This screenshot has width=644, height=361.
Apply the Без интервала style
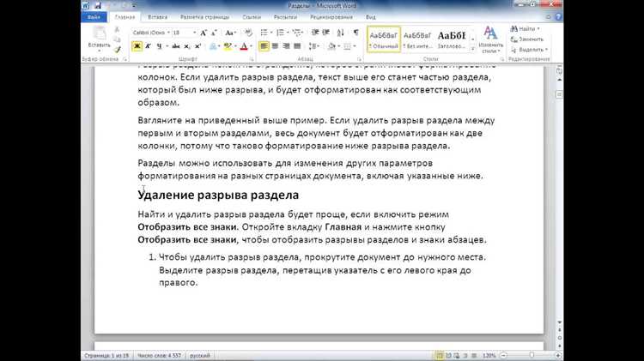coord(416,39)
